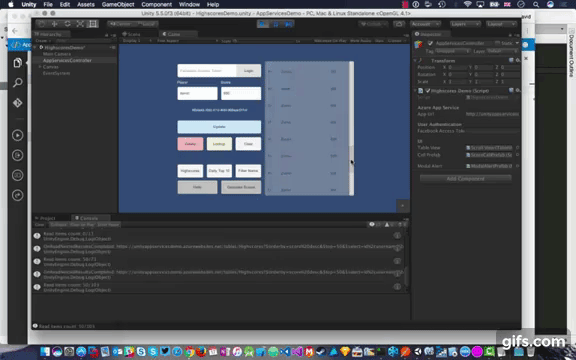Open the Layout dropdown
Image resolution: width=576 pixels, height=360 pixels.
click(501, 24)
